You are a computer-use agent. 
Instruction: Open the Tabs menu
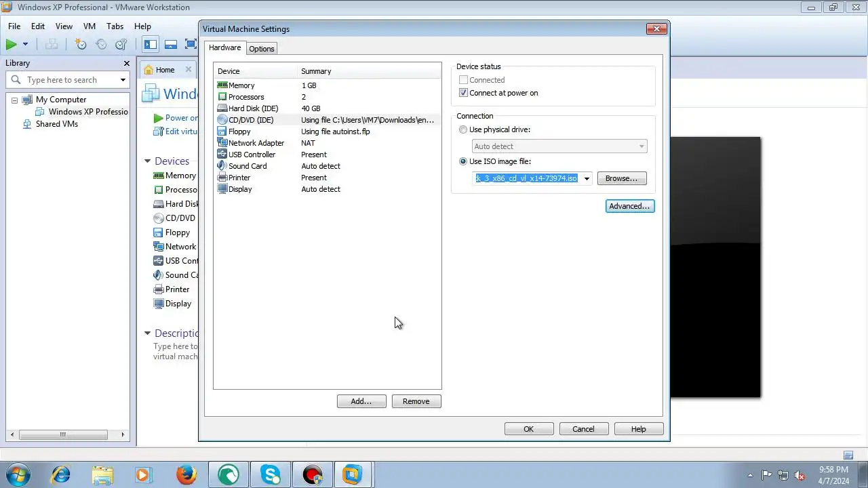pos(115,26)
